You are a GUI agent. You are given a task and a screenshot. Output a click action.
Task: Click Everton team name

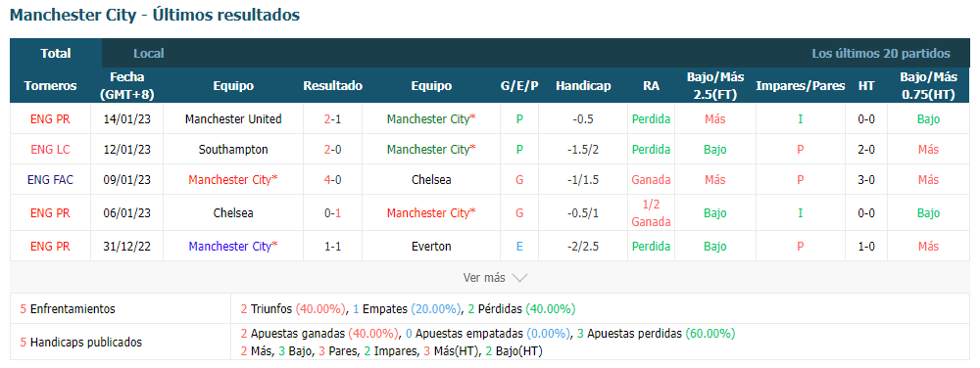[x=431, y=247]
